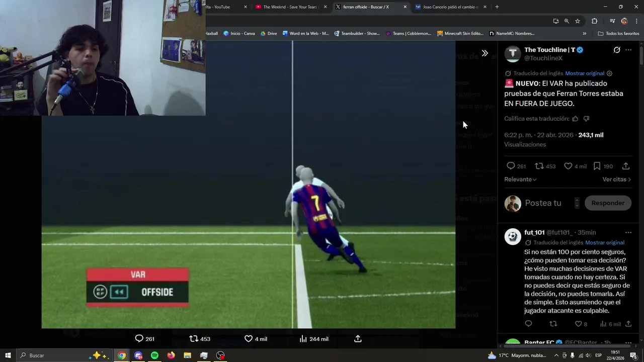This screenshot has height=362, width=644.
Task: Share the post using the sidebar share icon
Action: (626, 166)
